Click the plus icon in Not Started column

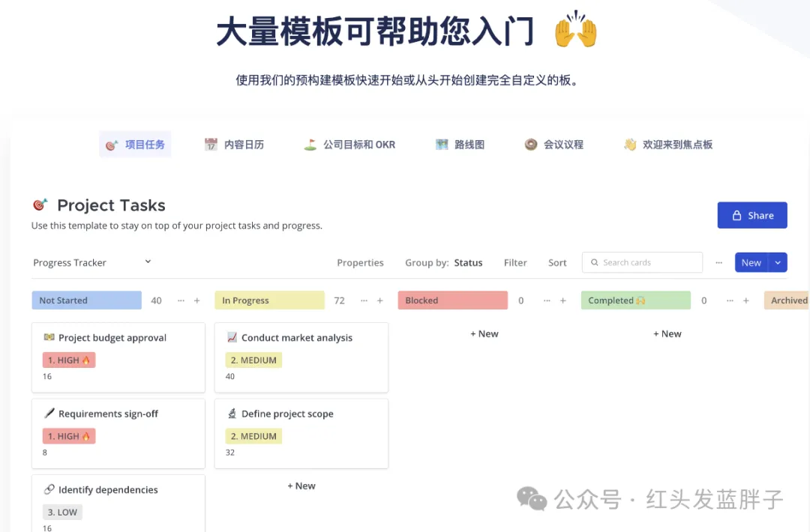pos(197,300)
